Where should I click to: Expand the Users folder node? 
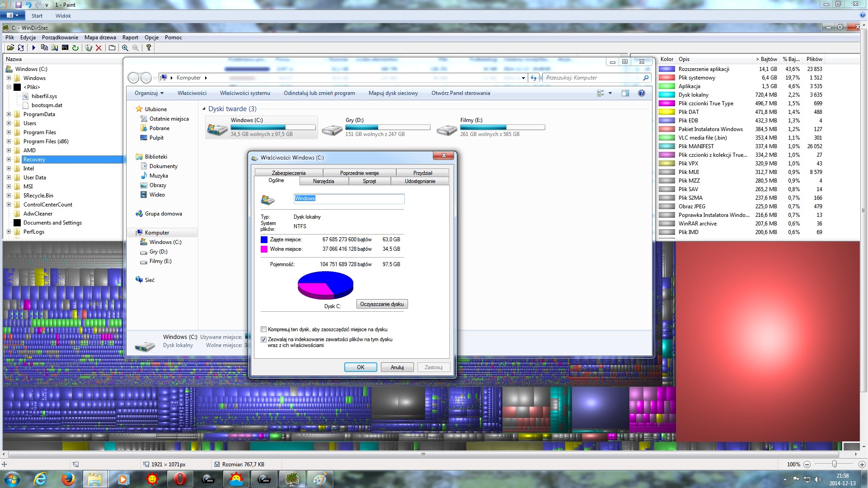pos(9,123)
